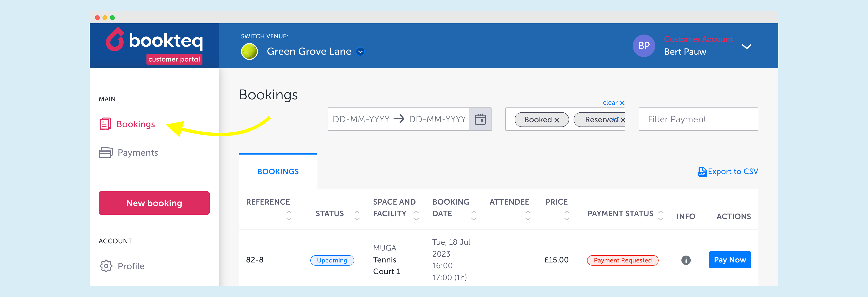Click the Upcoming status badge
868x297 pixels.
tap(332, 260)
